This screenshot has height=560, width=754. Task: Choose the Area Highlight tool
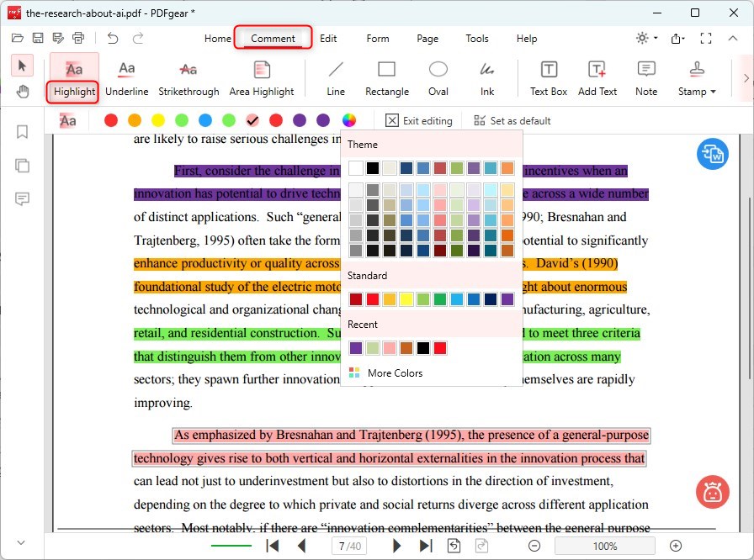(x=262, y=78)
